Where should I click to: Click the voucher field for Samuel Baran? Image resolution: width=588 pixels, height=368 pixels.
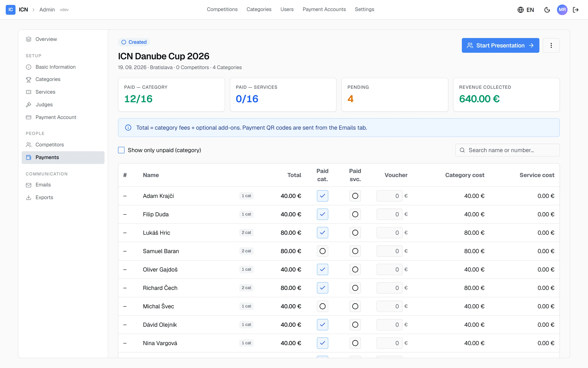point(389,251)
